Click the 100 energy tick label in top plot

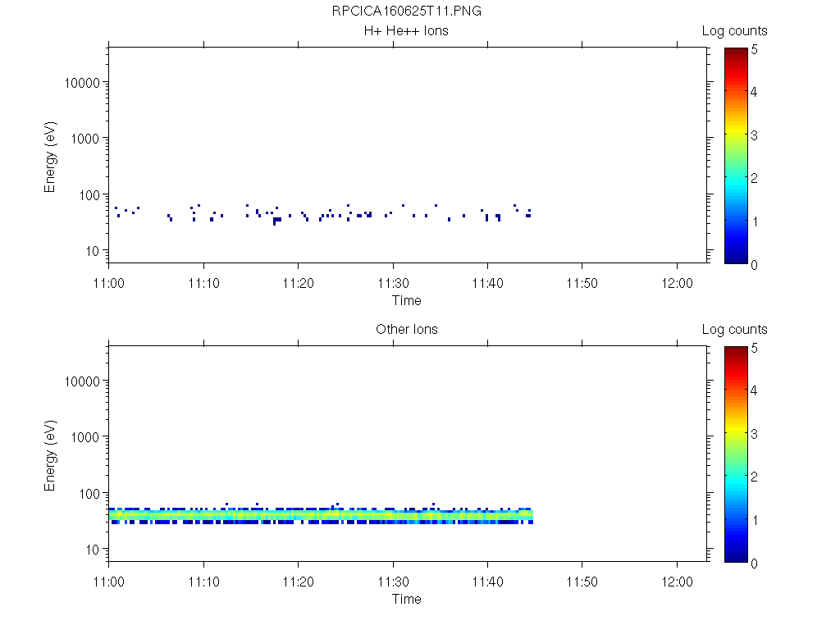(89, 195)
